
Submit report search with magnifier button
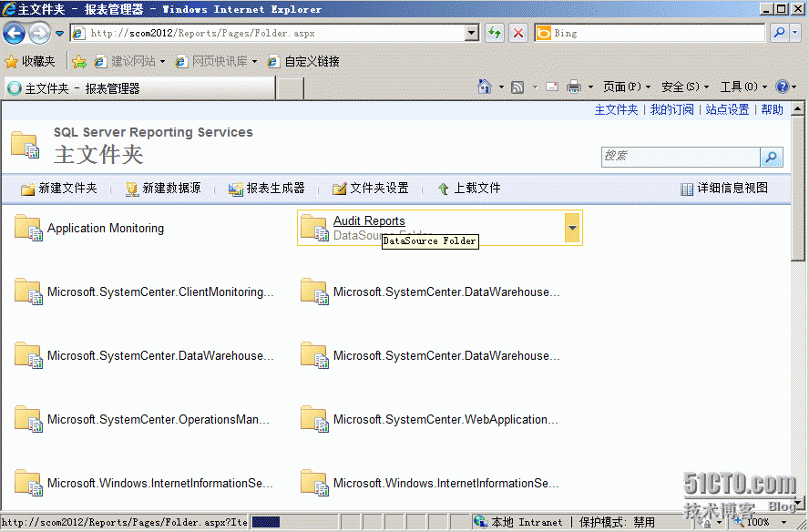tap(772, 157)
